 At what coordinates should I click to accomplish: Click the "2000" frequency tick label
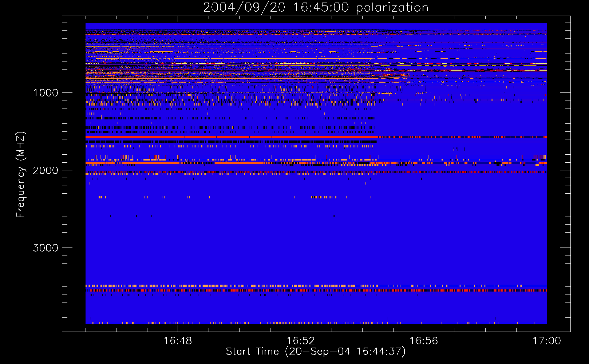(46, 170)
